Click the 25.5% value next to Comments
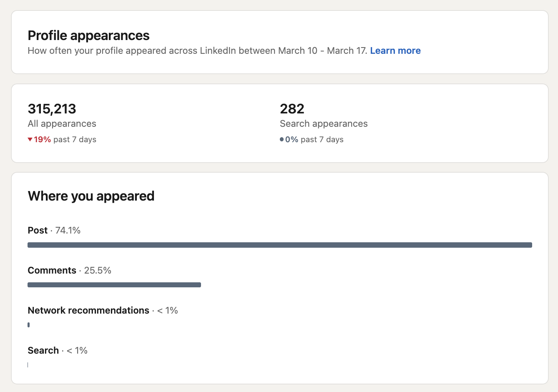This screenshot has width=558, height=392. (x=98, y=270)
